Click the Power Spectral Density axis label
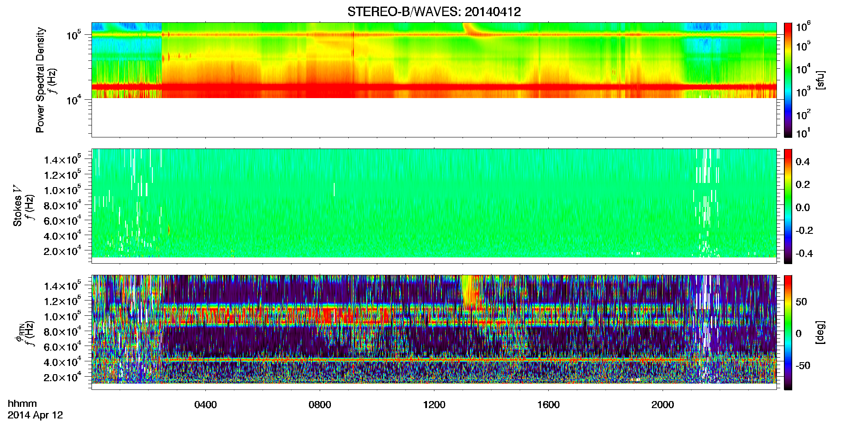 click(x=40, y=80)
